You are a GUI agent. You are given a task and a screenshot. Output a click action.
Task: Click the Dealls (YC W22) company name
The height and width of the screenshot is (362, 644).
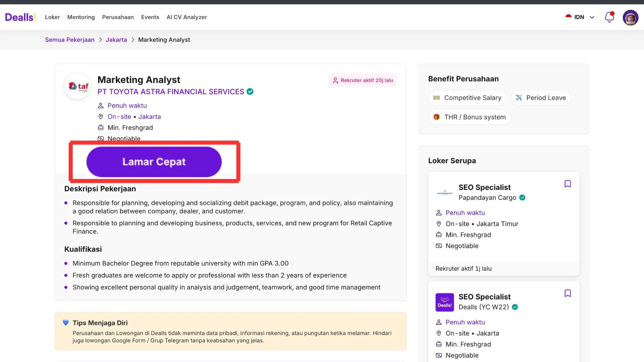click(484, 307)
